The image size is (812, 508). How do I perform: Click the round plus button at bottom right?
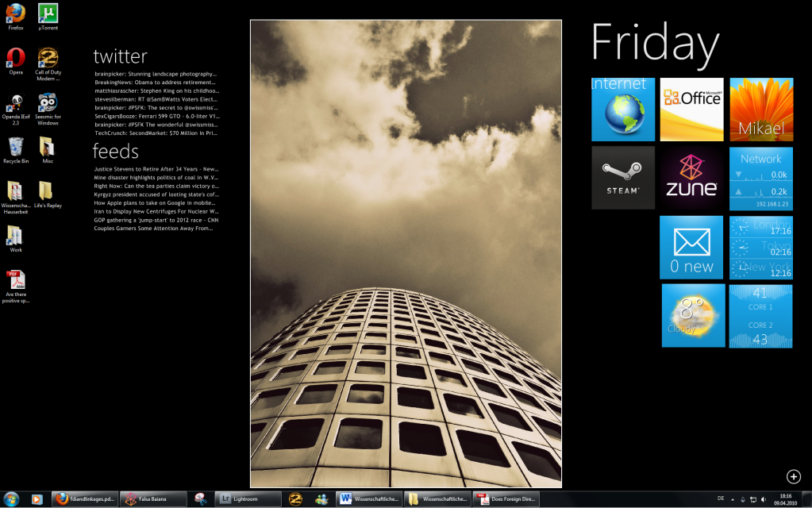tap(793, 476)
